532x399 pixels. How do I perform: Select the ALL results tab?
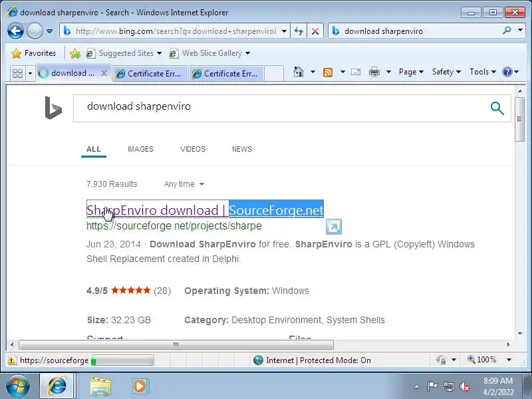tap(94, 149)
